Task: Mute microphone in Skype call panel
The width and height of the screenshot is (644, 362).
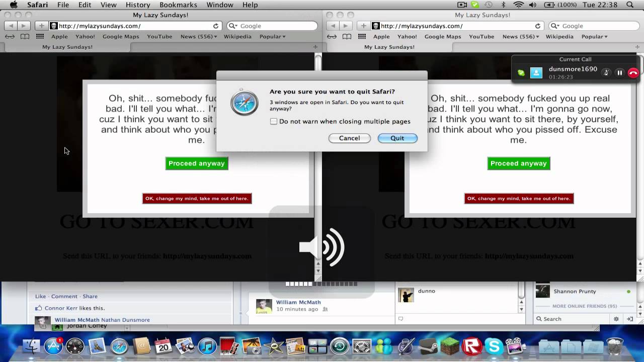Action: [x=606, y=73]
